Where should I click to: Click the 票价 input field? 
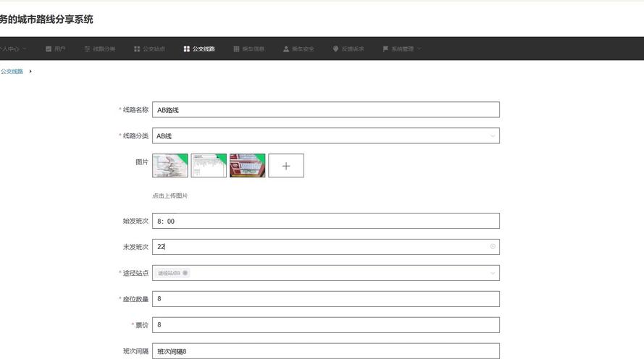pyautogui.click(x=325, y=325)
